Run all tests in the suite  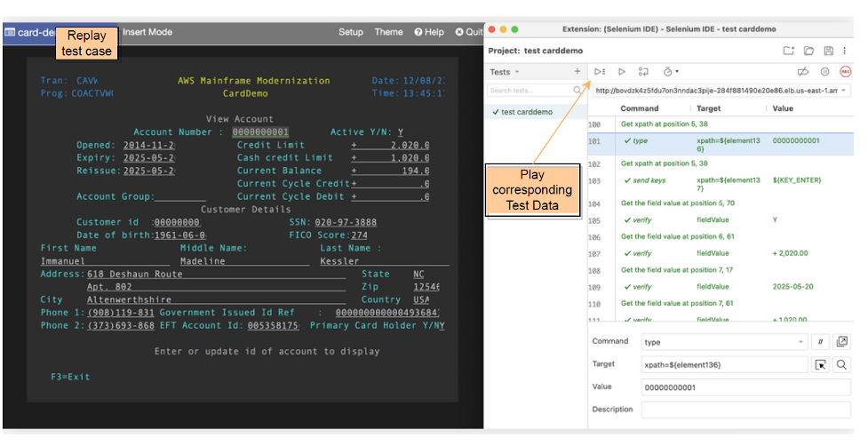600,71
